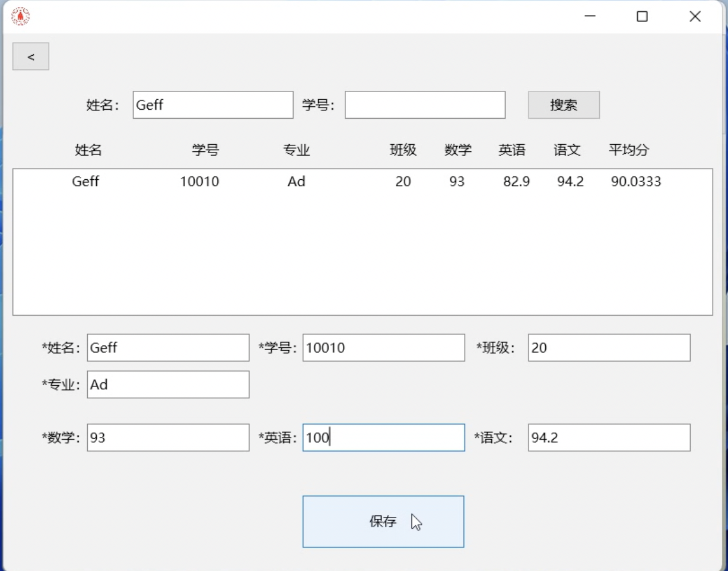Click the *数学 field showing 93
This screenshot has height=571, width=728.
click(168, 437)
